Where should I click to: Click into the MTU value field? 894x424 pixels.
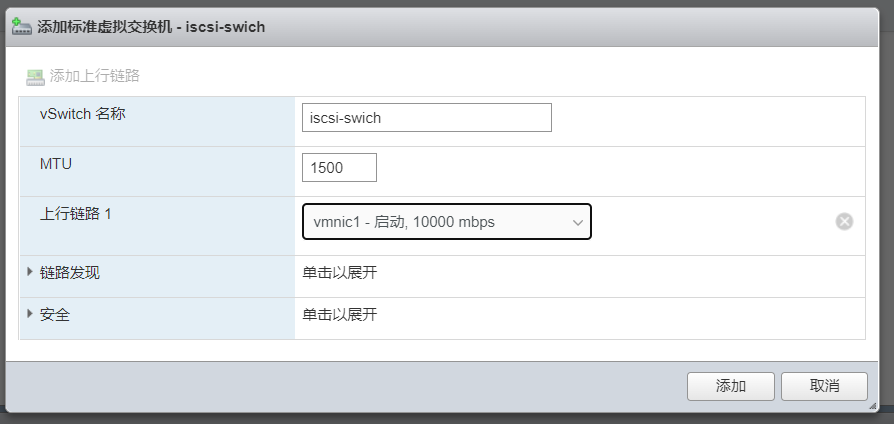pos(339,168)
